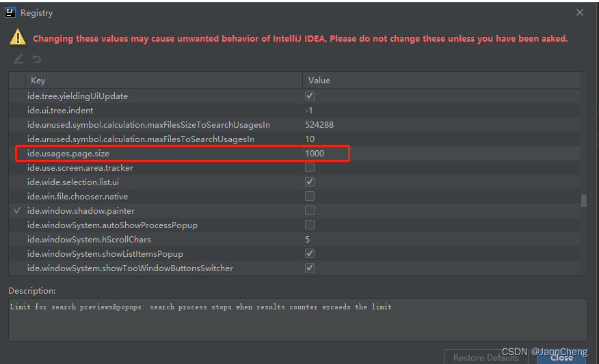Uncheck ide.windowSystem.showListItemsPopup checkbox

pos(310,254)
